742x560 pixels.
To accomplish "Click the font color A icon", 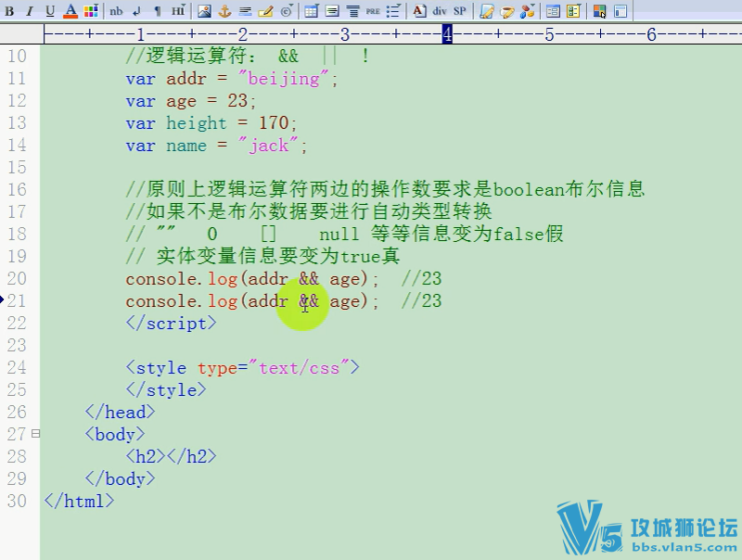I will point(70,11).
